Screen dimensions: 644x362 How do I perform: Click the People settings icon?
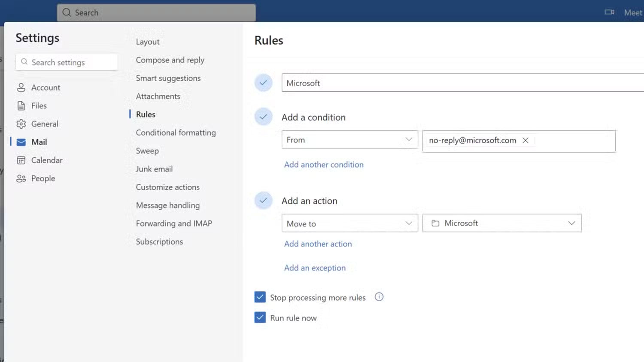tap(21, 178)
